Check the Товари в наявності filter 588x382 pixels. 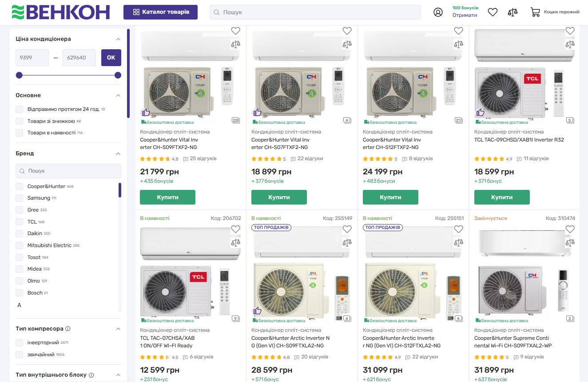[19, 133]
